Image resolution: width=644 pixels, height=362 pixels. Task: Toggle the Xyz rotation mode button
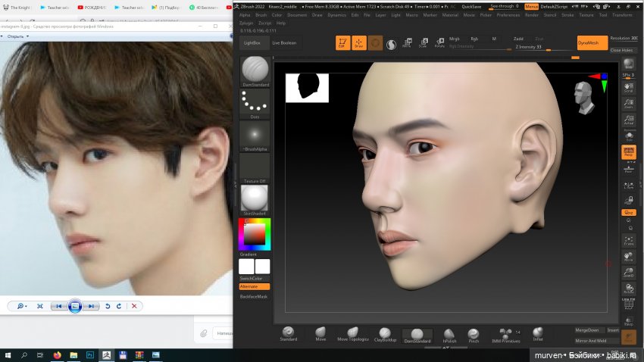628,213
